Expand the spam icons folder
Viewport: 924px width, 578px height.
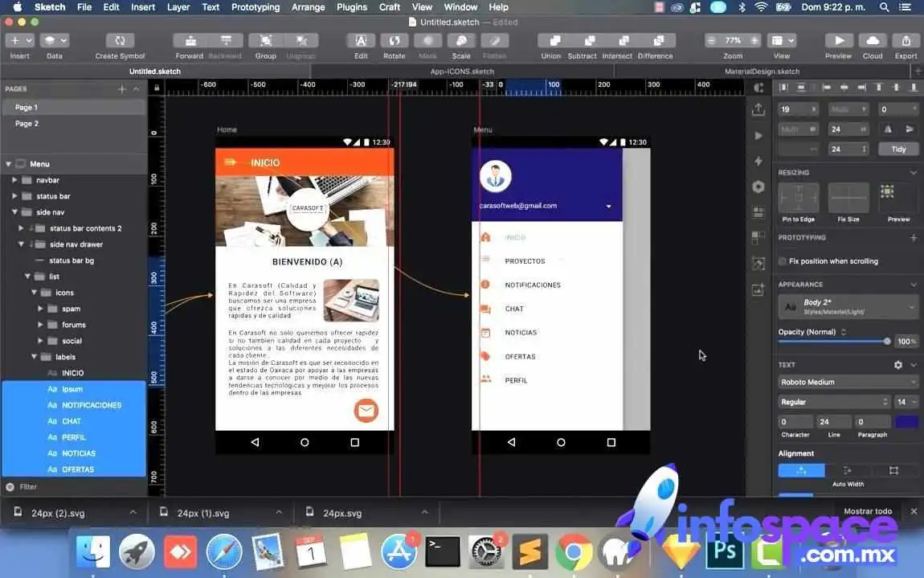(x=40, y=309)
